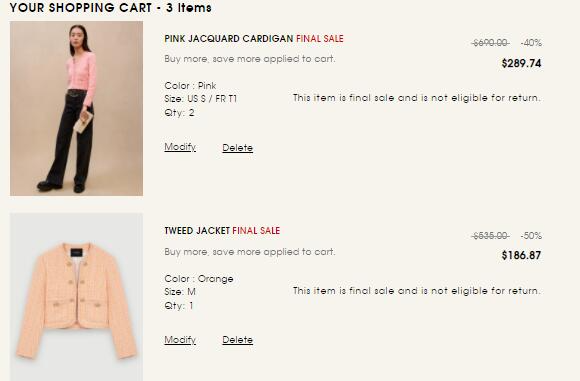The image size is (580, 381).
Task: Open the Pink Jacquard Cardigan title link
Action: 229,38
